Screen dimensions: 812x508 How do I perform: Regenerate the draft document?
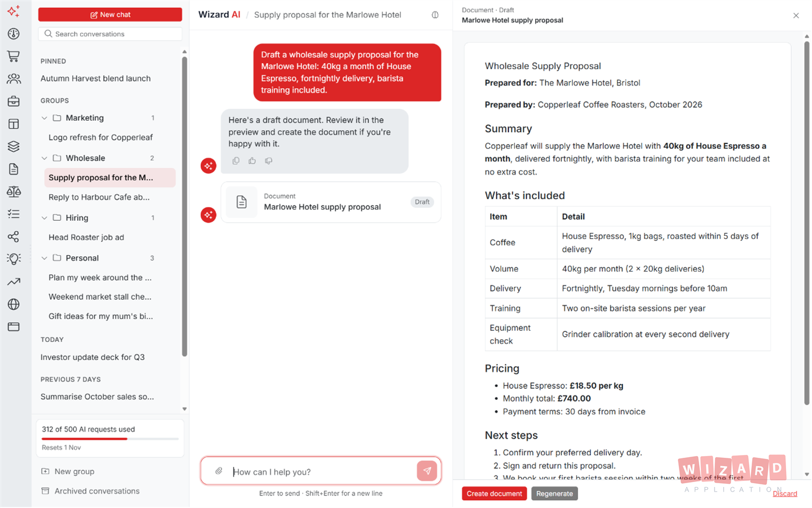pos(554,494)
